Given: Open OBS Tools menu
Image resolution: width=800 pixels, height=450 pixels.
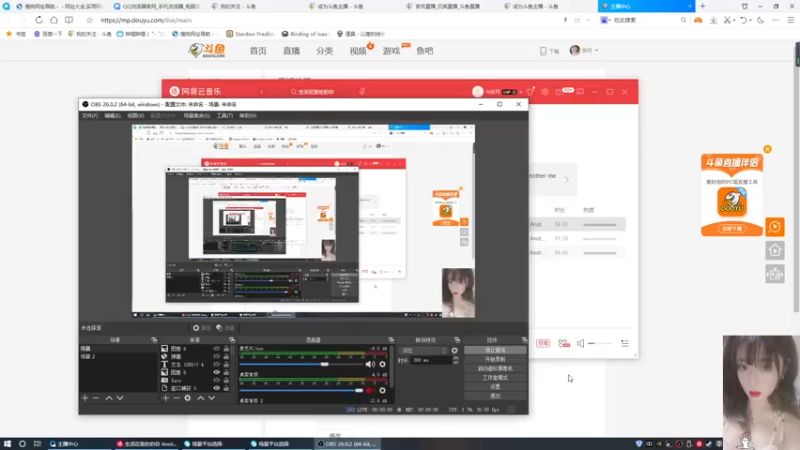Looking at the screenshot, I should pos(224,116).
